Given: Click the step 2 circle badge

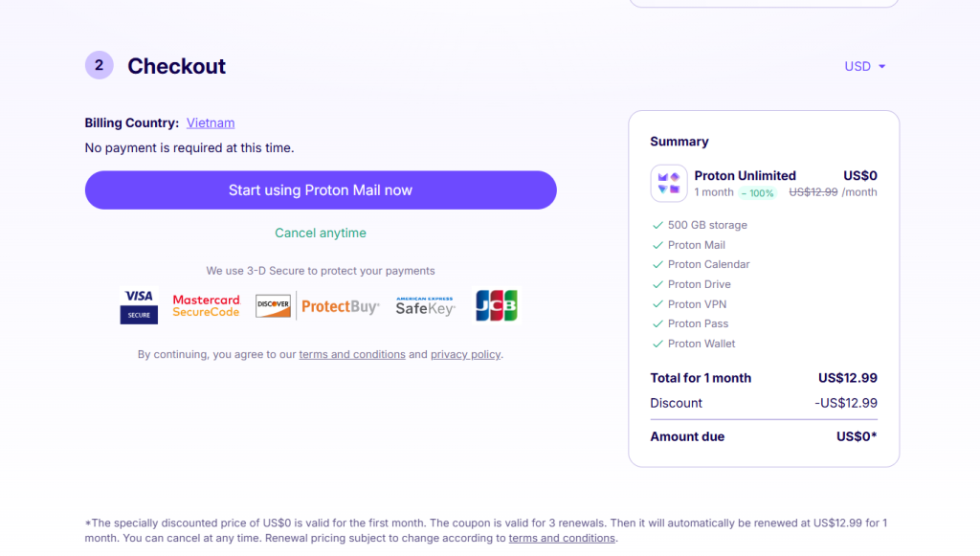Looking at the screenshot, I should coord(100,66).
